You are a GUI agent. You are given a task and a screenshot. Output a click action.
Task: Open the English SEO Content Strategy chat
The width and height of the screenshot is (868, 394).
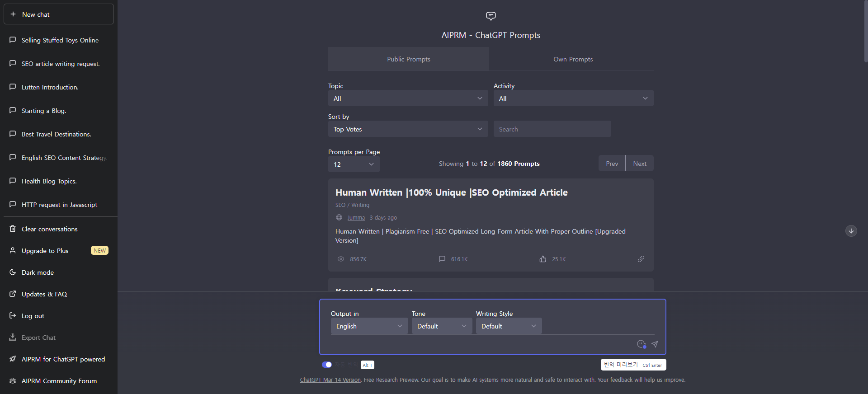click(x=59, y=158)
